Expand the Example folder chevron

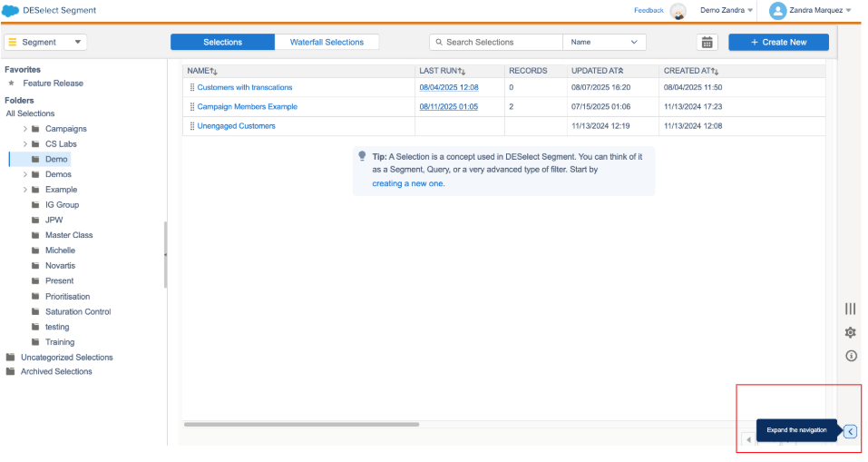(x=24, y=190)
